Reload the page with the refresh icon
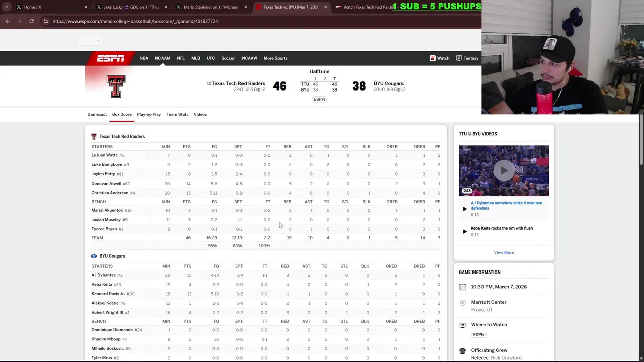The height and width of the screenshot is (362, 644). pos(31,21)
